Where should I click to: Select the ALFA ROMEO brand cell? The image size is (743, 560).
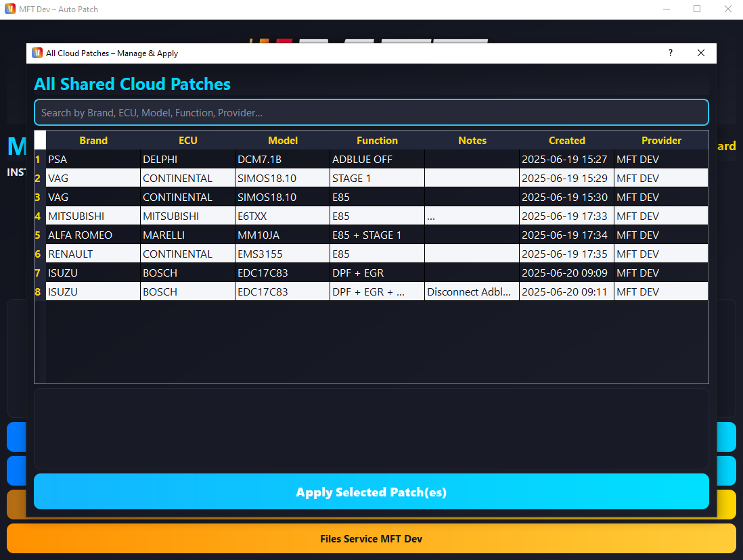93,235
